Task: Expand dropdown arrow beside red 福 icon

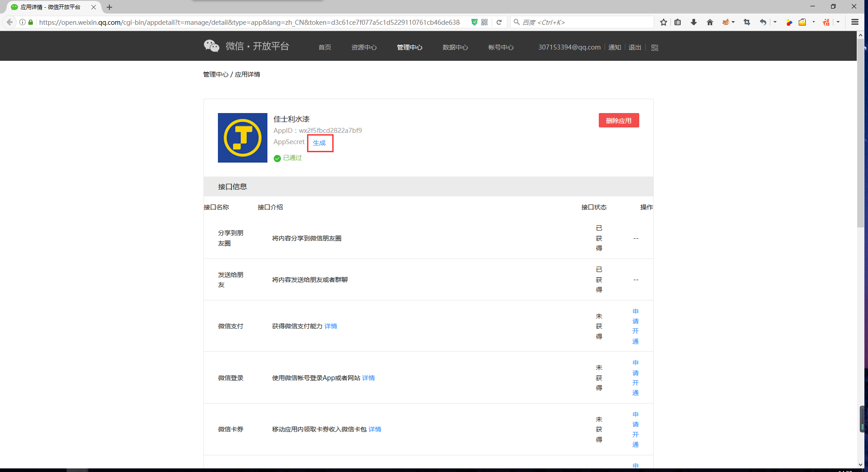Action: pyautogui.click(x=838, y=22)
